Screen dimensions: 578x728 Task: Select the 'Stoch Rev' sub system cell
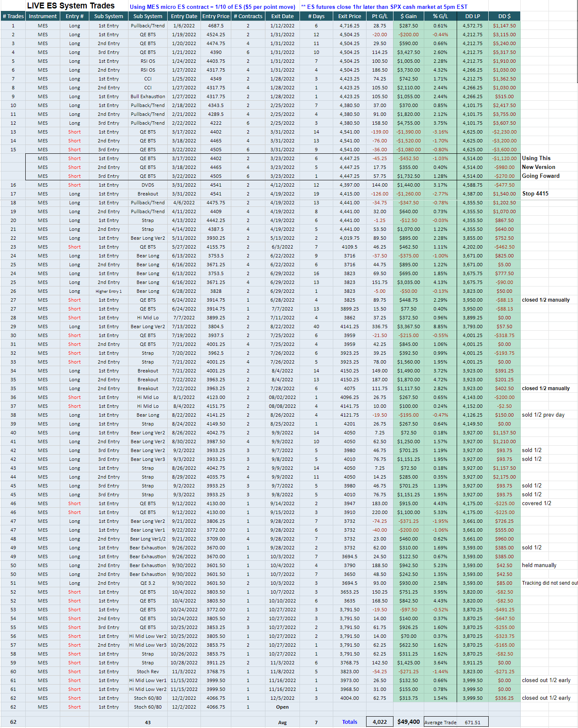pos(148,672)
